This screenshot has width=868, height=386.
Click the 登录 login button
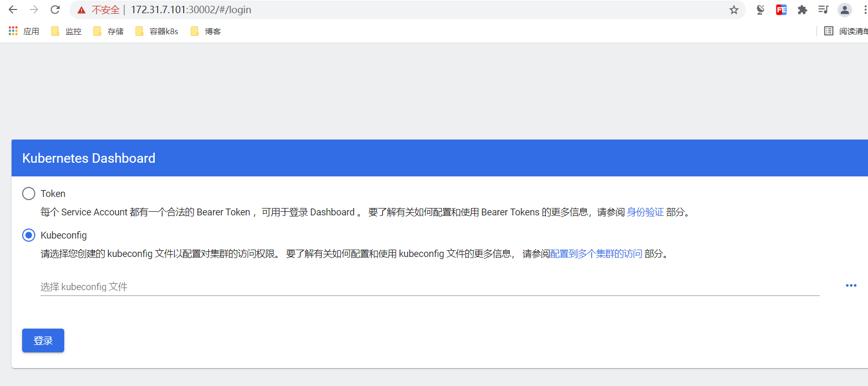click(x=43, y=341)
